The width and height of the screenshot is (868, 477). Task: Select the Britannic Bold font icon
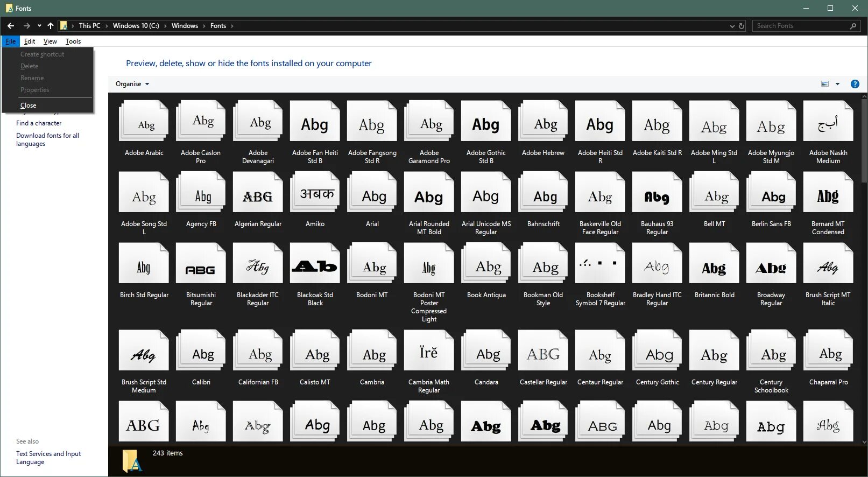click(714, 264)
